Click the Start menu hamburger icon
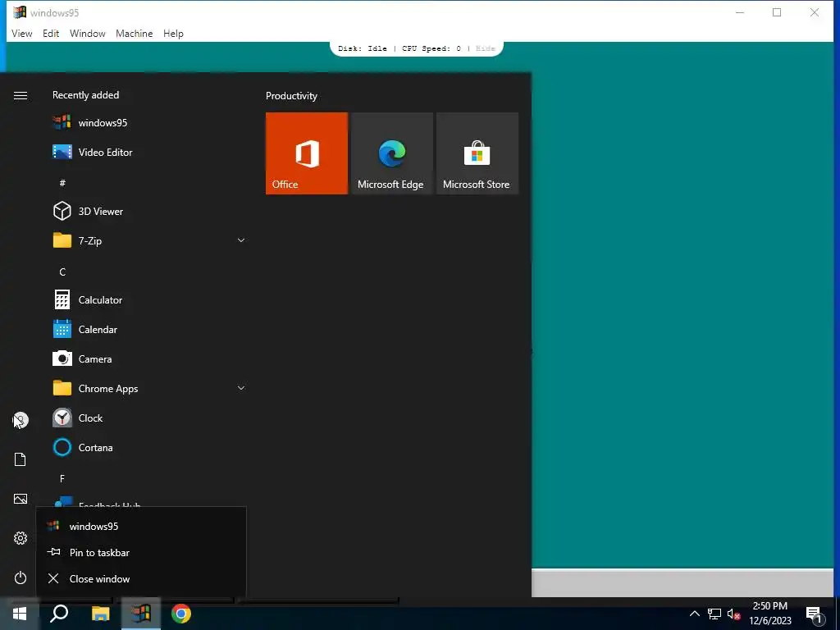The height and width of the screenshot is (630, 840). [x=21, y=95]
